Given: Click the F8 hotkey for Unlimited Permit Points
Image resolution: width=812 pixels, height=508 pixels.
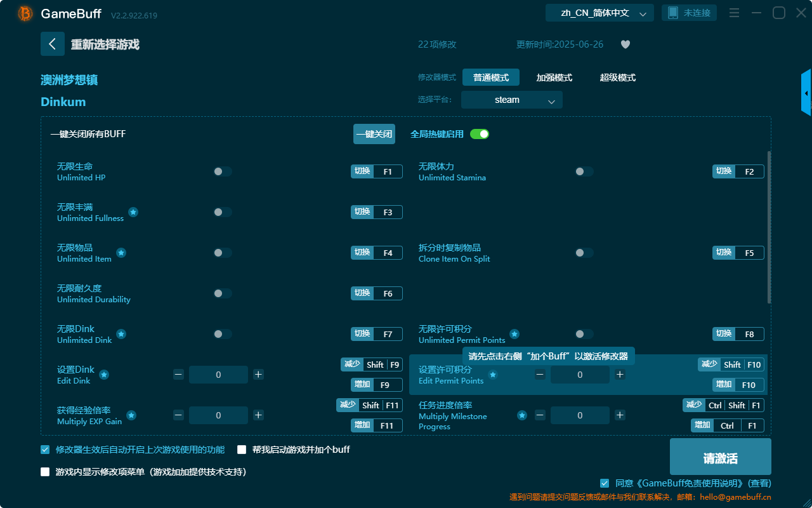Looking at the screenshot, I should (738, 334).
